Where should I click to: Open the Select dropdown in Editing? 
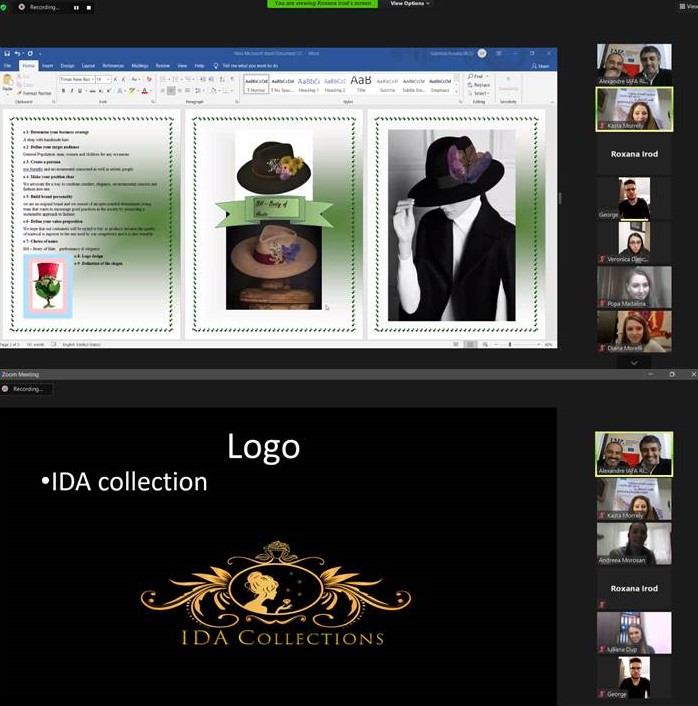pos(479,94)
